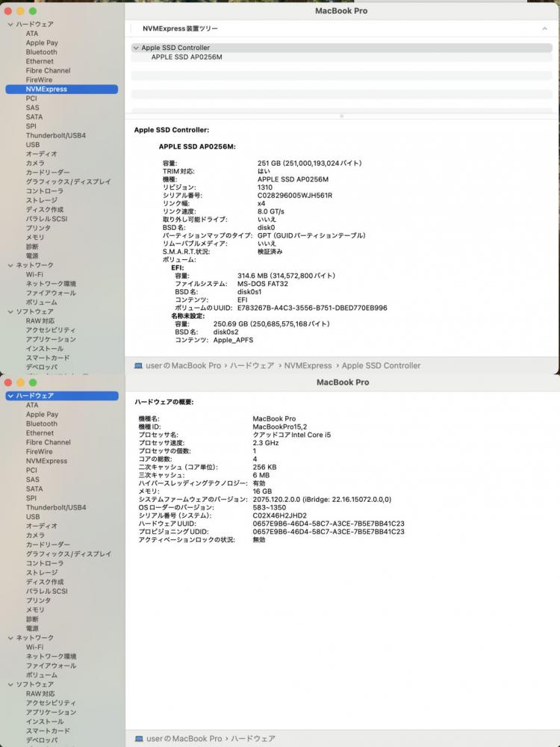Image resolution: width=560 pixels, height=747 pixels.
Task: Open コントローラ in bottom window sidebar
Action: coord(45,563)
